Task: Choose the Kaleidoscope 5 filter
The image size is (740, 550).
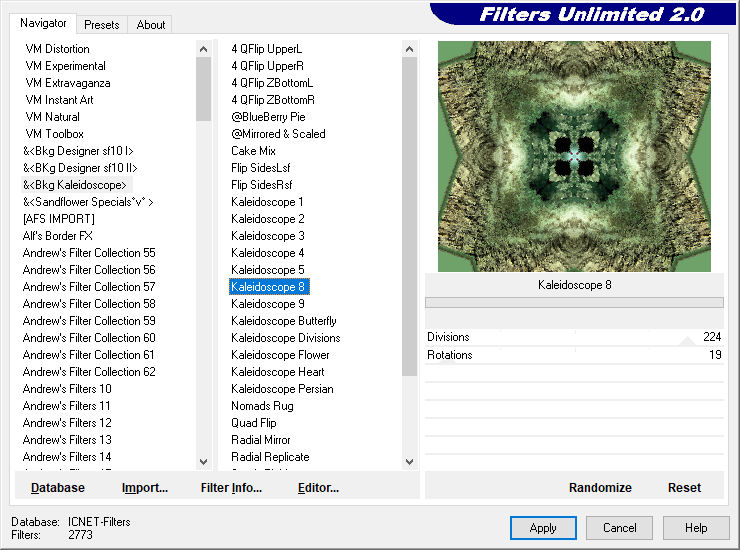Action: pyautogui.click(x=268, y=270)
